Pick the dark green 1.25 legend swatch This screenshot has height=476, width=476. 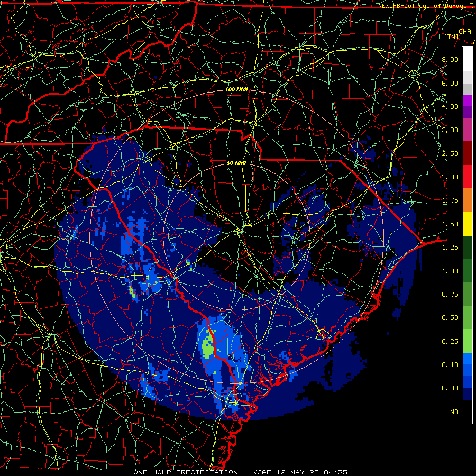467,248
